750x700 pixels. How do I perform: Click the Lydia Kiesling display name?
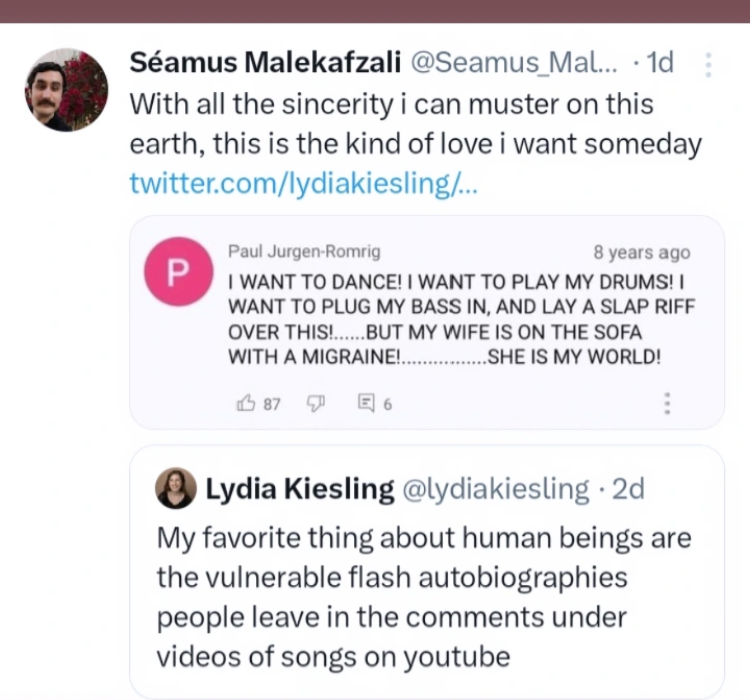click(299, 489)
